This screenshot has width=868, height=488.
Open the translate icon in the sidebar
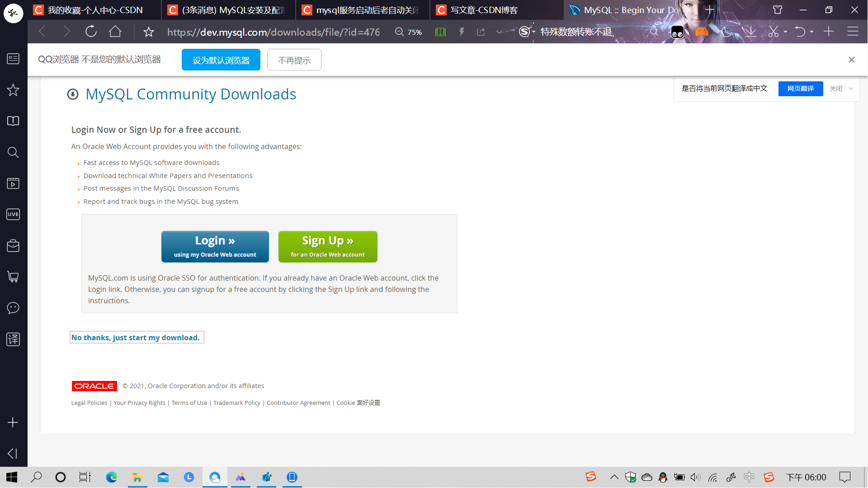[x=13, y=339]
